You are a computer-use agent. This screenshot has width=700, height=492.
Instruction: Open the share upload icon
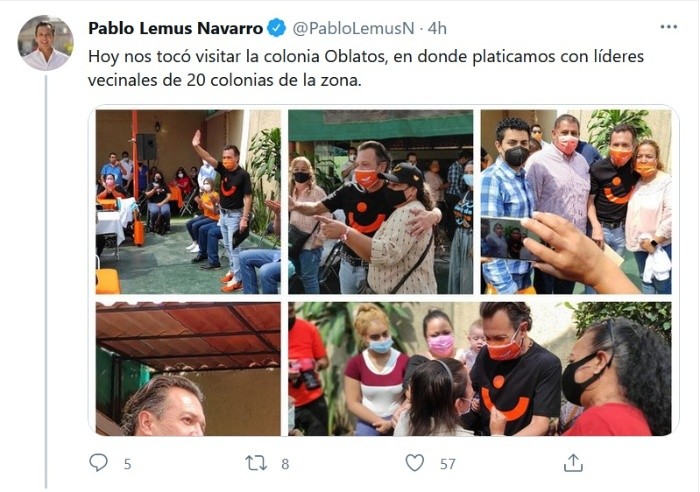[x=573, y=463]
